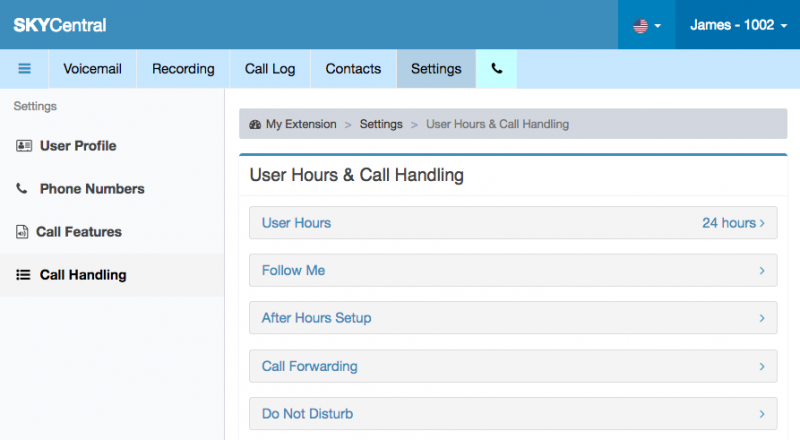800x440 pixels.
Task: Click the Call Handling list icon
Action: [23, 275]
